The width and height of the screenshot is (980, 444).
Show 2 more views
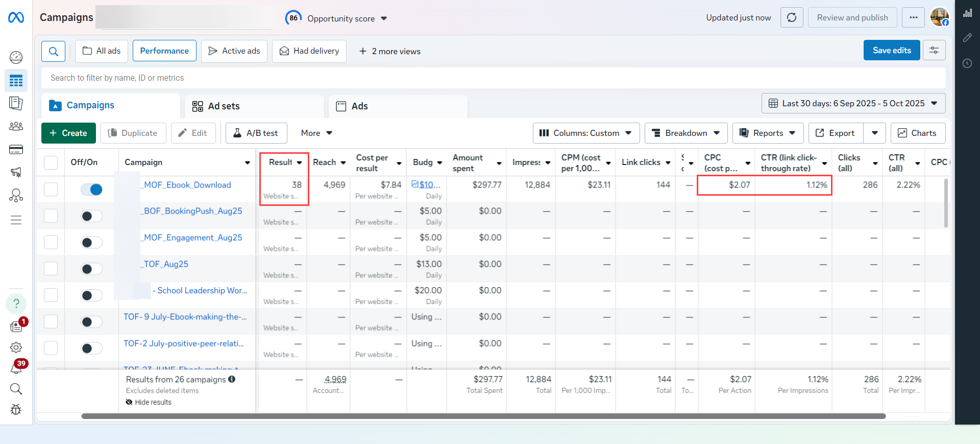(390, 51)
